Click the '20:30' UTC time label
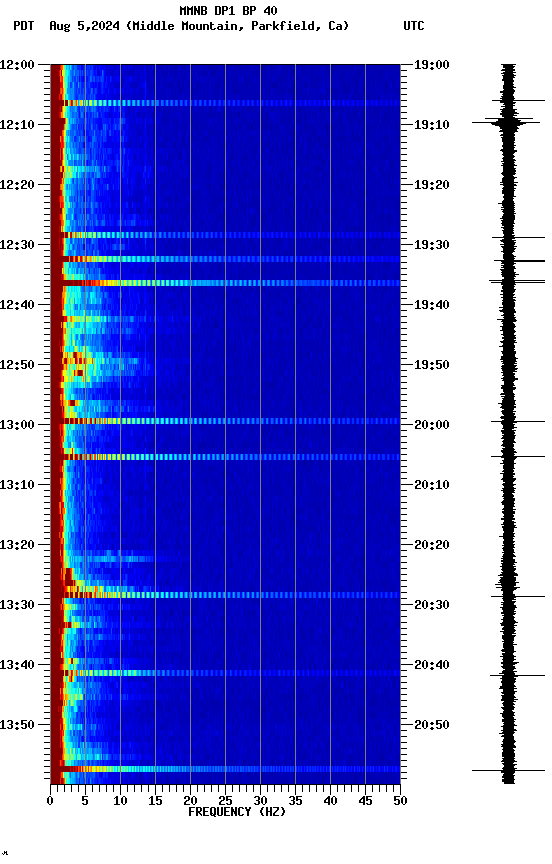552x864 pixels. pyautogui.click(x=432, y=605)
